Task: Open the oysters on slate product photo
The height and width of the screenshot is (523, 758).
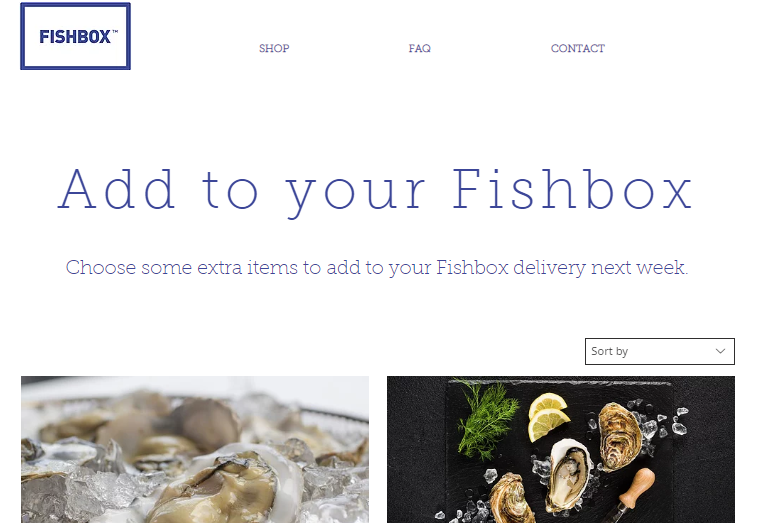Action: [561, 450]
